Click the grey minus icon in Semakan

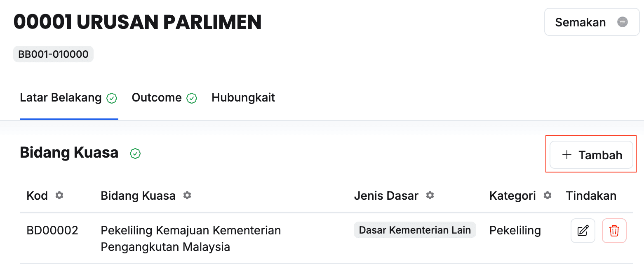[x=622, y=22]
